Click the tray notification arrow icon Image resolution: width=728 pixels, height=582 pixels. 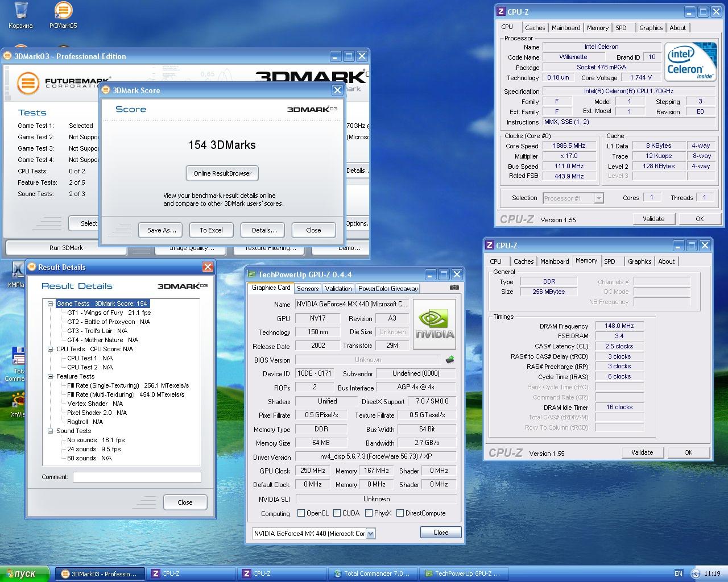pyautogui.click(x=694, y=574)
